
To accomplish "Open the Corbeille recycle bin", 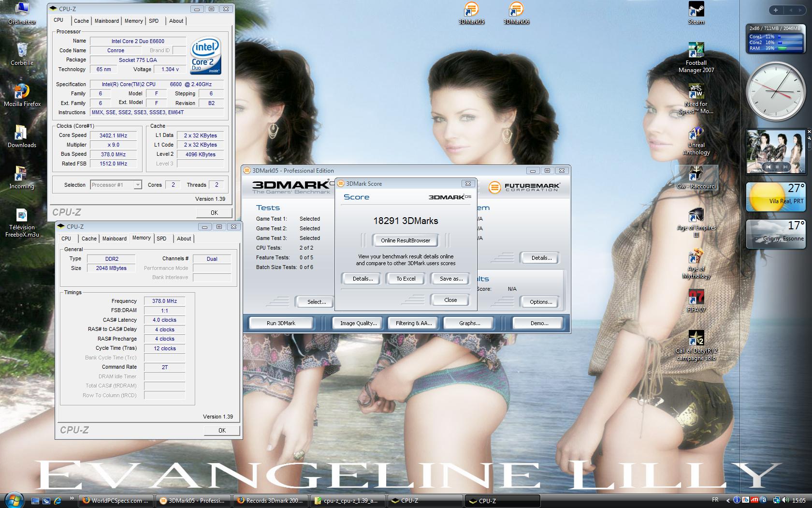I will [x=22, y=54].
